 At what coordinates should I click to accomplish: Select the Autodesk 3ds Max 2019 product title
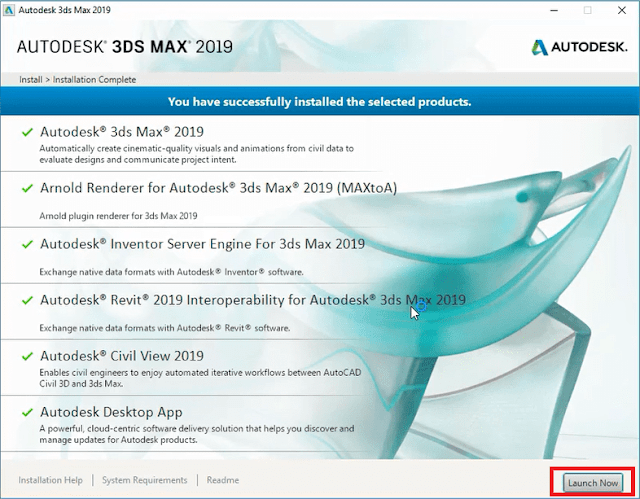[x=122, y=132]
